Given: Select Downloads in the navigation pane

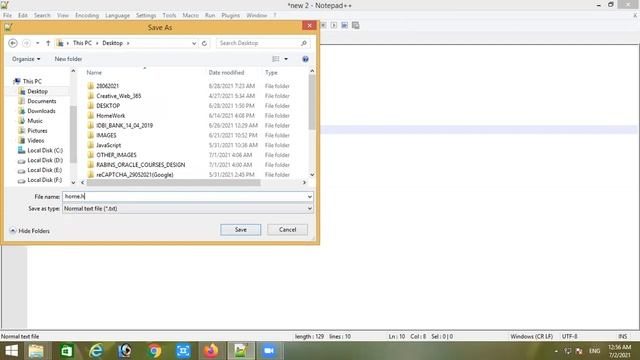Looking at the screenshot, I should tap(41, 111).
